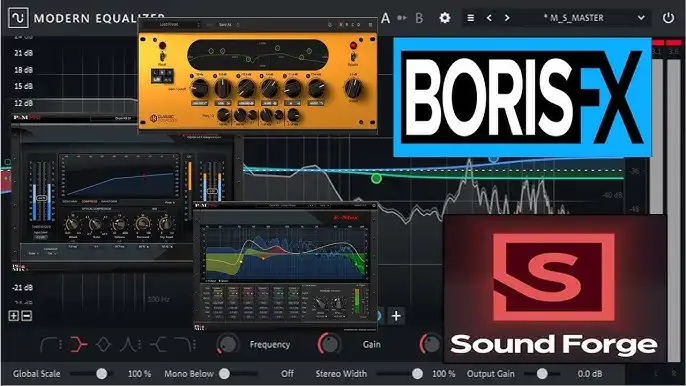Viewport: 686px width, 386px height.
Task: Click the Gain knob
Action: [x=329, y=344]
